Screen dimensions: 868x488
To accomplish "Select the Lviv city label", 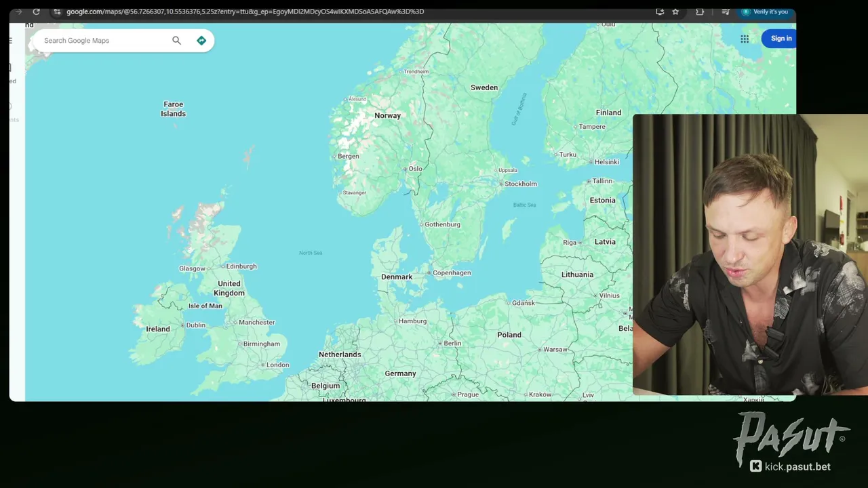I will click(x=588, y=395).
